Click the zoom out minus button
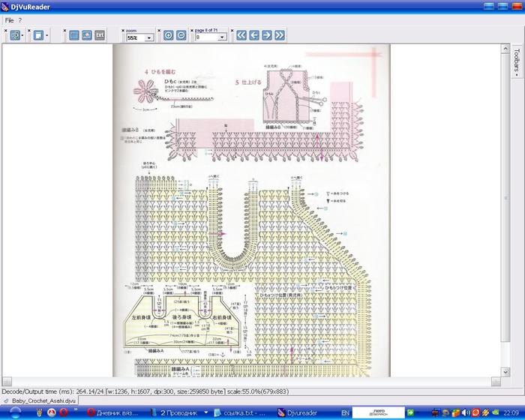Viewport: 525px width, 420px height. (x=181, y=34)
